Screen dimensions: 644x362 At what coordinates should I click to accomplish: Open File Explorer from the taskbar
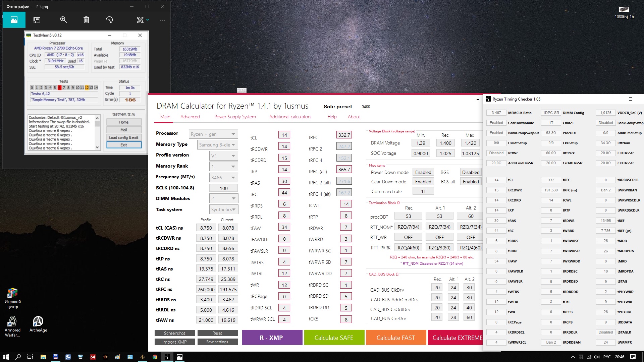click(43, 357)
